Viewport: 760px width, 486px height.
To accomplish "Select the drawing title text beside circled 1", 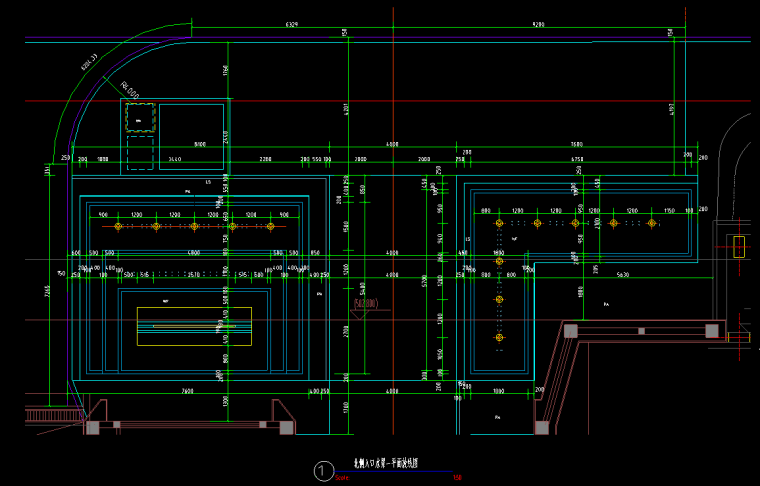I will click(x=386, y=464).
